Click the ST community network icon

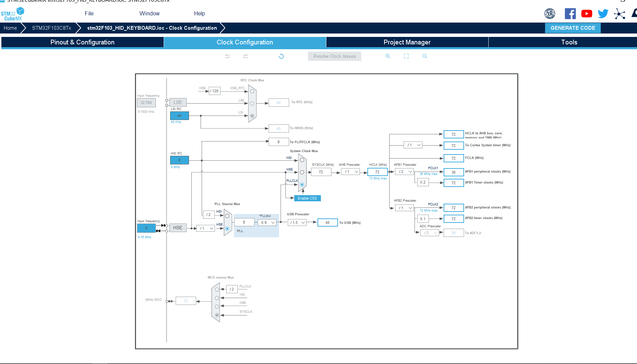[620, 14]
